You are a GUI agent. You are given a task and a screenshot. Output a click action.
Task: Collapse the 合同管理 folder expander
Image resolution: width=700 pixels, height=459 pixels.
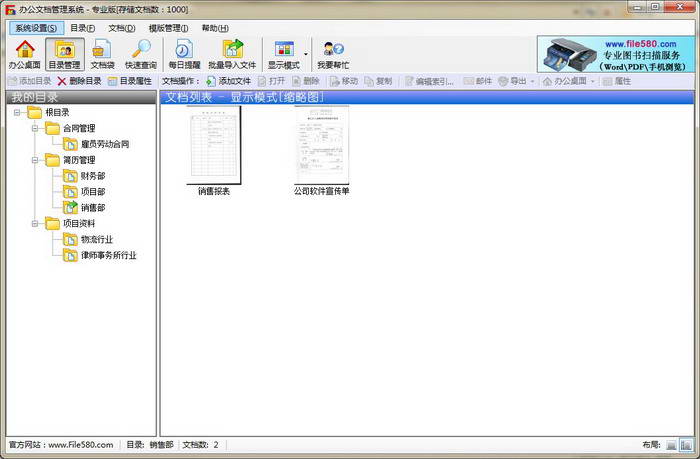[35, 129]
